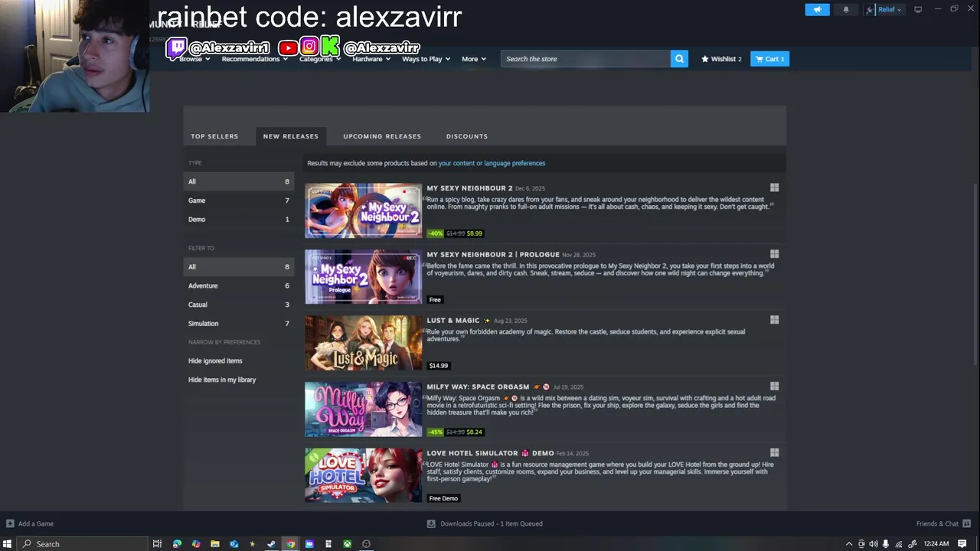Click Windows platform icon for Milfy Way
This screenshot has width=980, height=551.
point(774,386)
